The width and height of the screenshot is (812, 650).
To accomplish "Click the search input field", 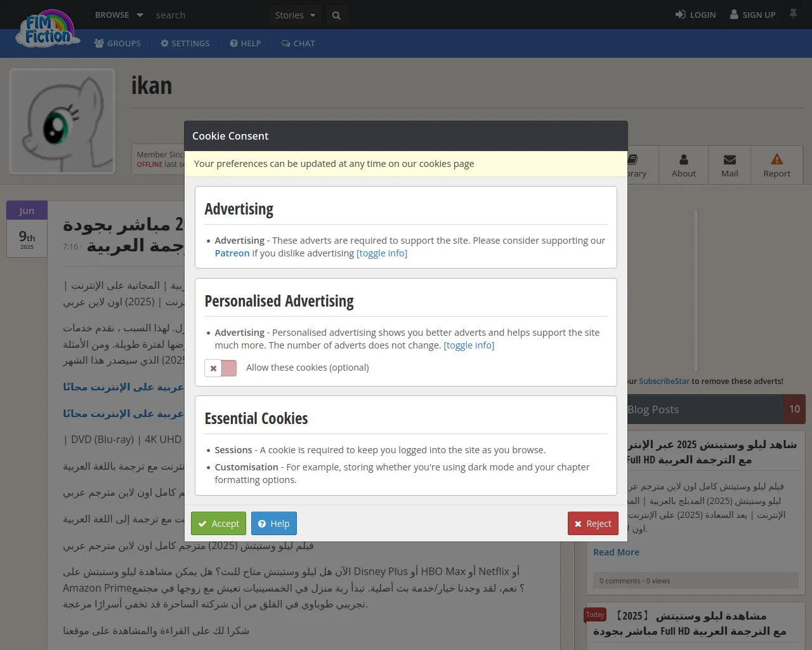I will (208, 15).
